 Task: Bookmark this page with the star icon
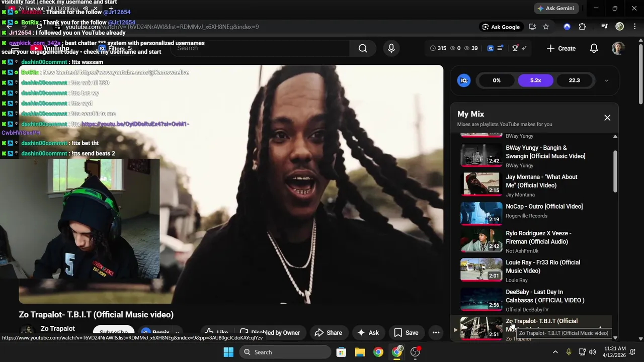tap(546, 27)
